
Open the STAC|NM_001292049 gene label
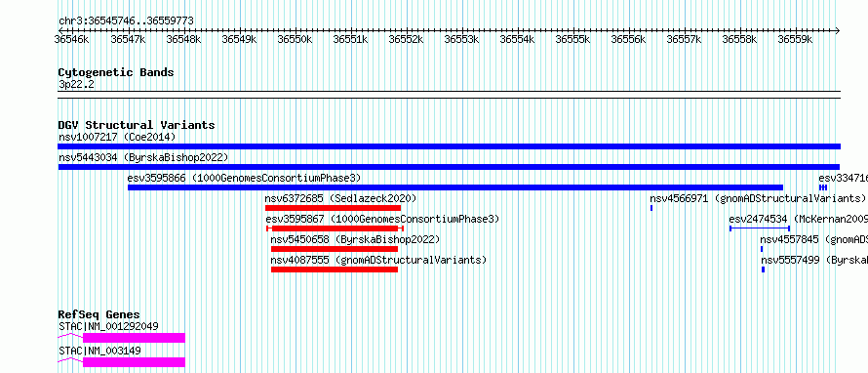coord(108,326)
